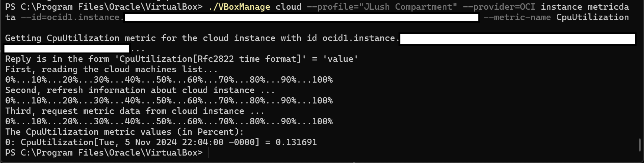Click the --metric-name option in the command
This screenshot has width=644, height=163.
click(517, 17)
